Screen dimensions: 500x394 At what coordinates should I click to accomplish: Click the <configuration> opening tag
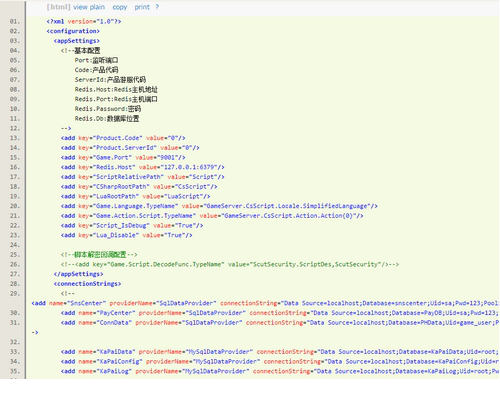[x=73, y=31]
